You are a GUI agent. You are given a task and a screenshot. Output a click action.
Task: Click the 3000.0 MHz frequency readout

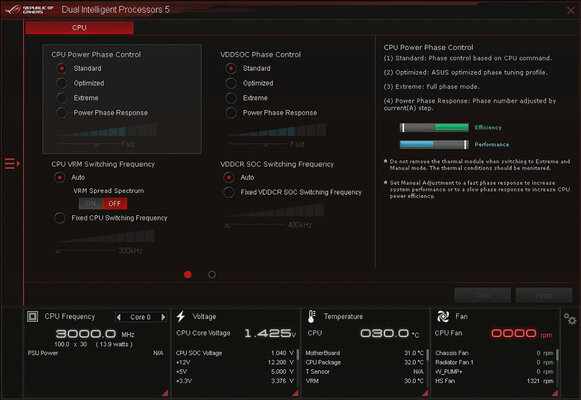[x=95, y=334]
